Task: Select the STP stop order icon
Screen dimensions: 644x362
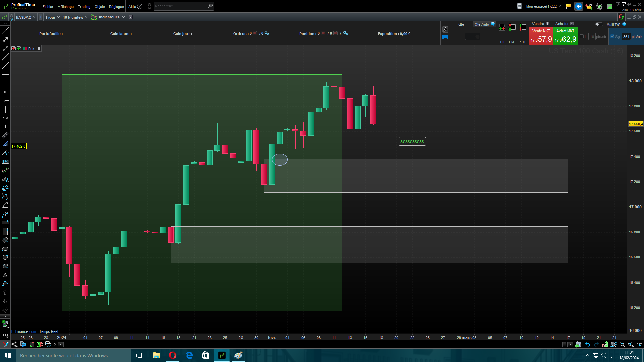Action: tap(523, 27)
